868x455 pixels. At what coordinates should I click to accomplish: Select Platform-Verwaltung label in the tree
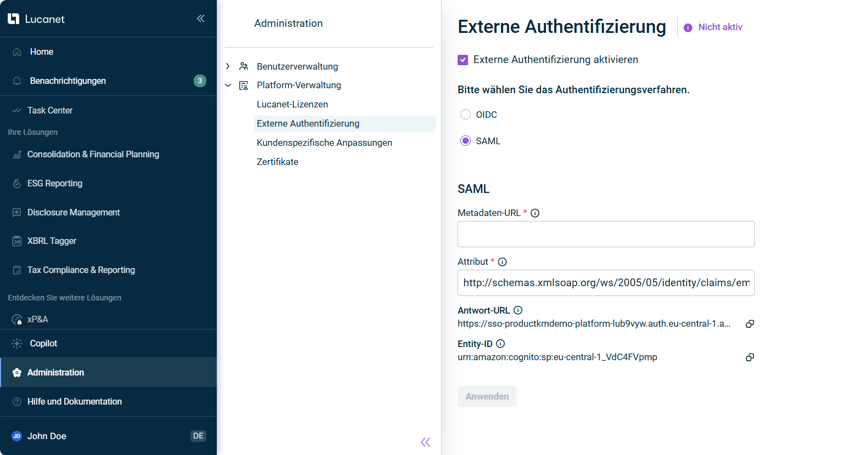[299, 86]
